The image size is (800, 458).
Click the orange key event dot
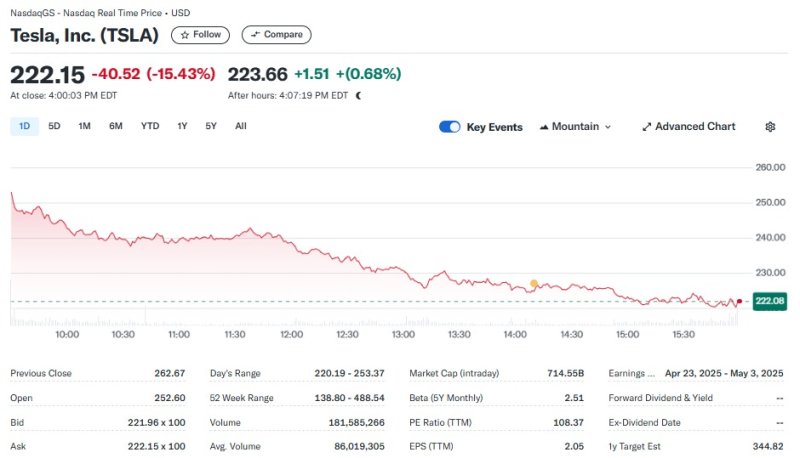point(534,284)
